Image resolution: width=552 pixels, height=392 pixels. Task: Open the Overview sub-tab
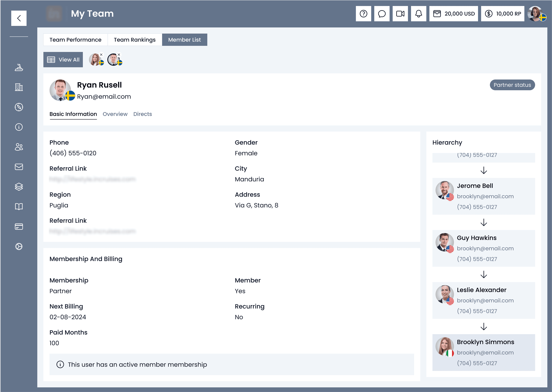click(x=115, y=114)
